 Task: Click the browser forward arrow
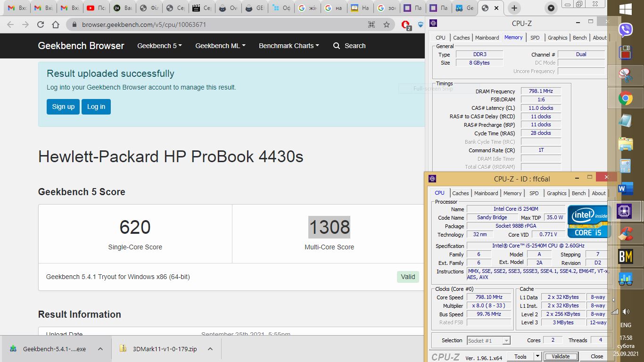point(25,25)
